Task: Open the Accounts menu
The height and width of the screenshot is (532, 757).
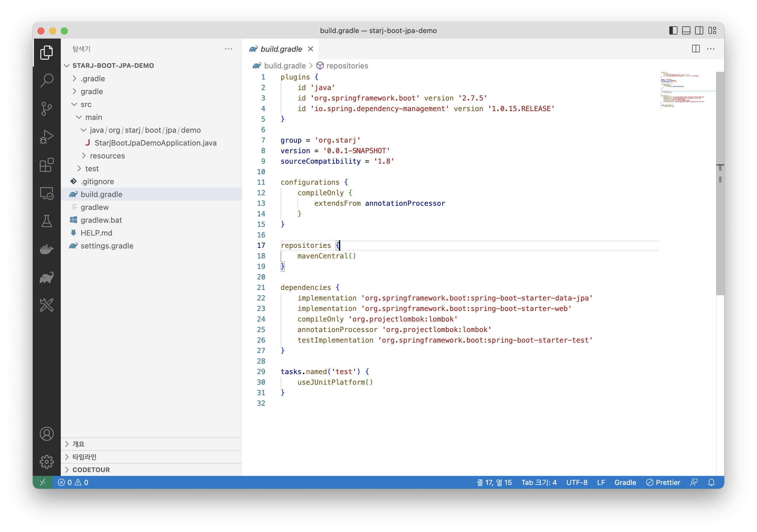Action: (x=46, y=434)
